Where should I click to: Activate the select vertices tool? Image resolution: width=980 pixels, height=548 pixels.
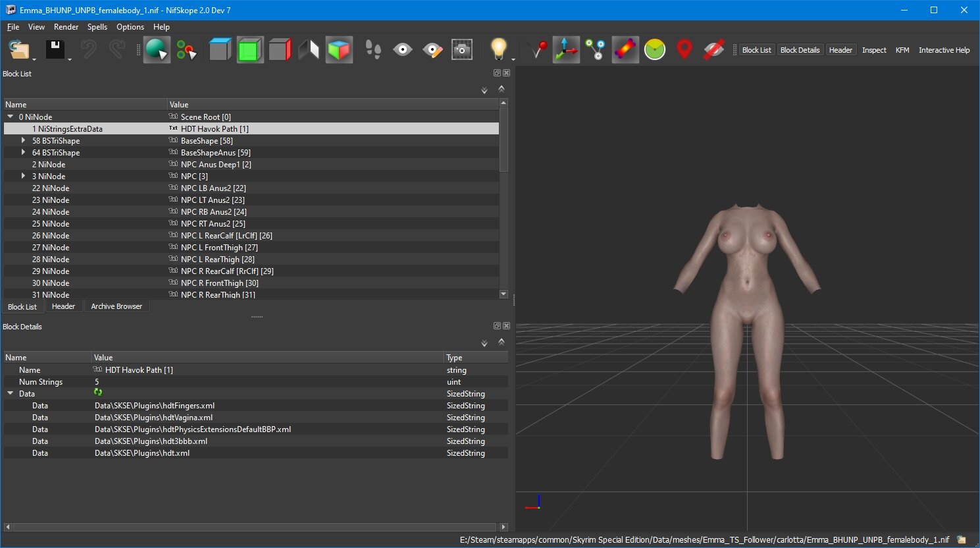187,50
